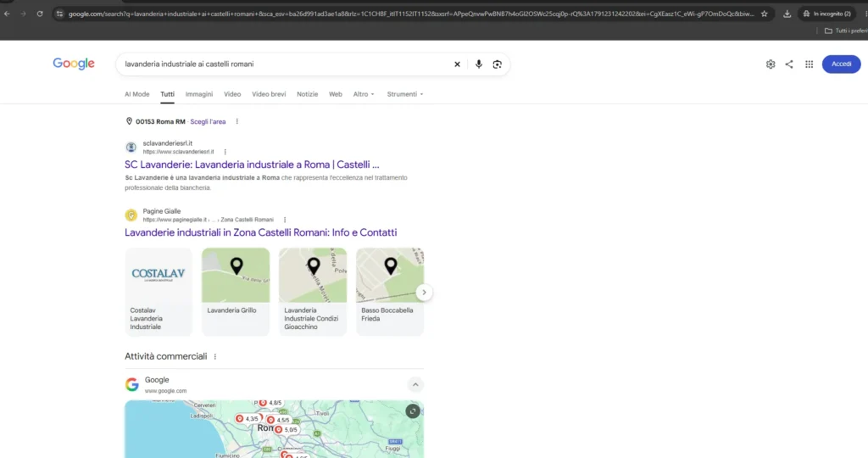Screen dimensions: 868x458
Task: Bookmark this page with the star icon
Action: (x=765, y=14)
